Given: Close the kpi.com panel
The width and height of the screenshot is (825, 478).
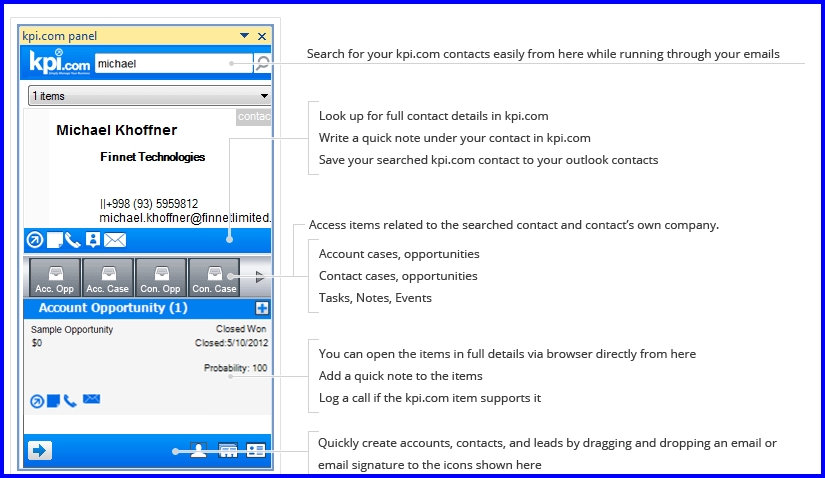Looking at the screenshot, I should 262,36.
